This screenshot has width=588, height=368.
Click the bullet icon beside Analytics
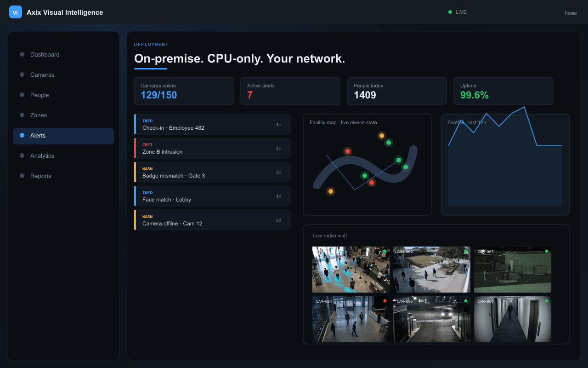point(22,155)
